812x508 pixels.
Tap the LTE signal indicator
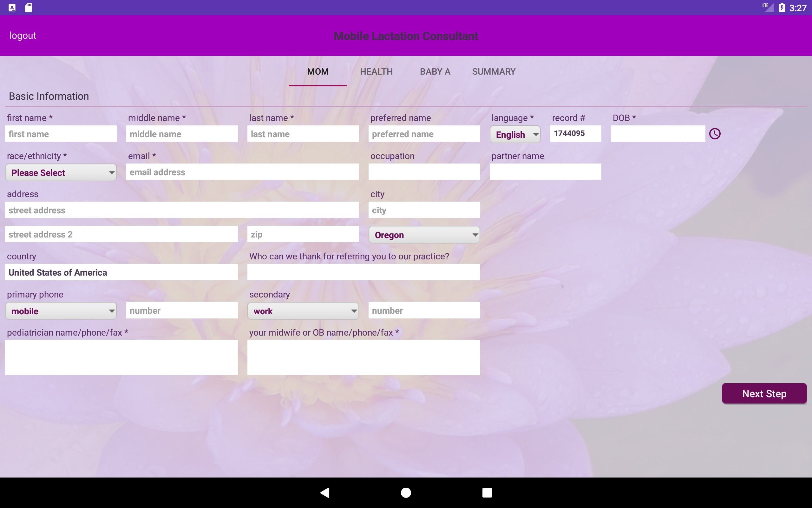[x=768, y=7]
